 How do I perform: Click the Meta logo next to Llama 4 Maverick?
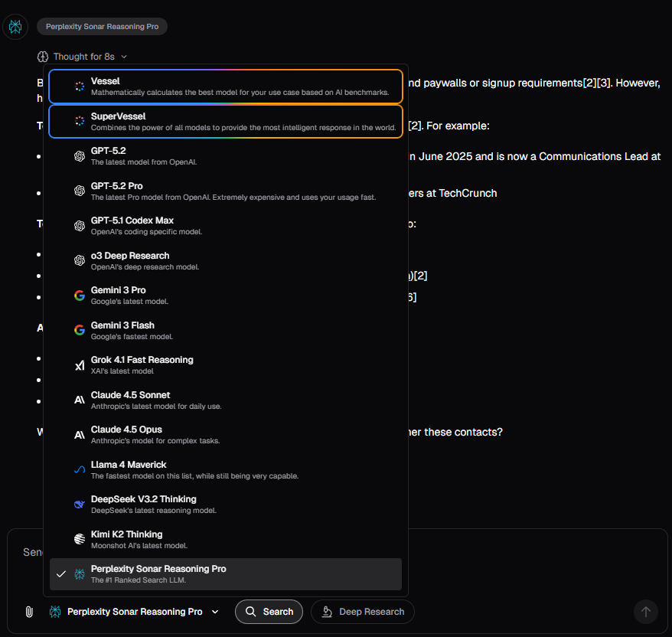(80, 470)
